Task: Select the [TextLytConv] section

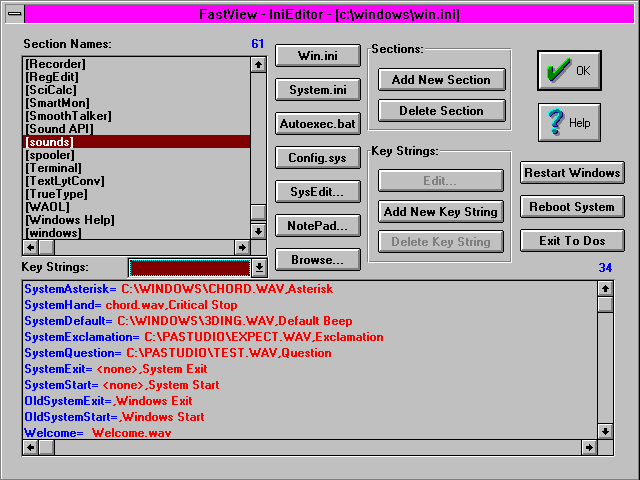Action: 136,181
